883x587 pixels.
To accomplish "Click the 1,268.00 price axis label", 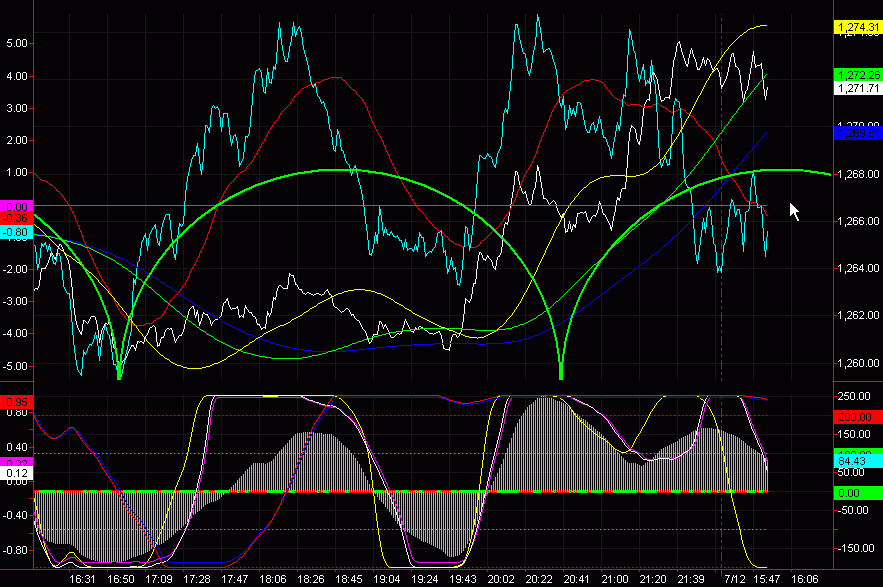I will coord(858,174).
